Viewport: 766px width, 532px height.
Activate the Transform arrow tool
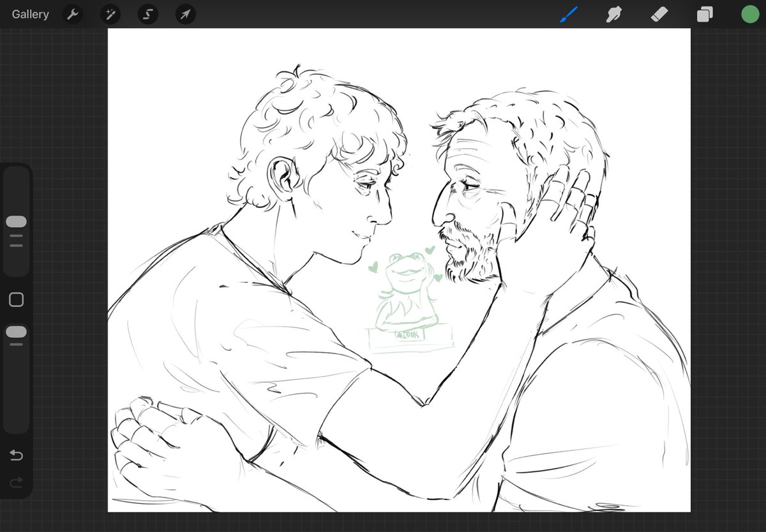pos(186,14)
